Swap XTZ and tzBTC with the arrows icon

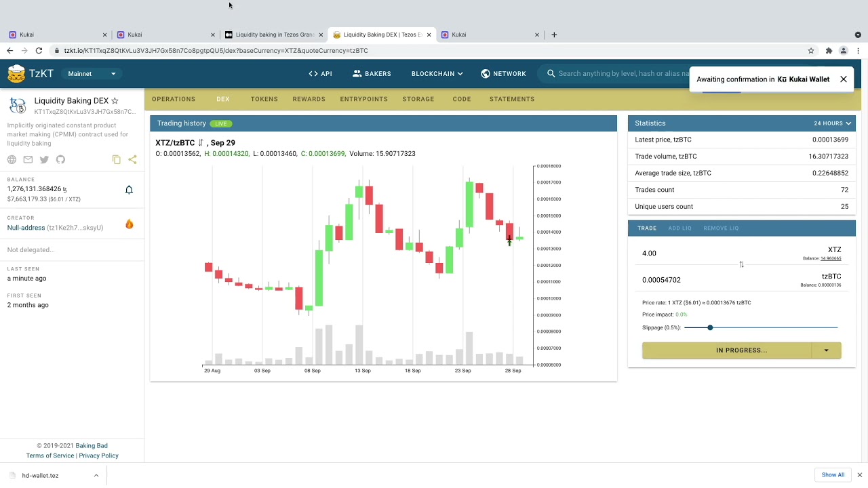pyautogui.click(x=741, y=264)
